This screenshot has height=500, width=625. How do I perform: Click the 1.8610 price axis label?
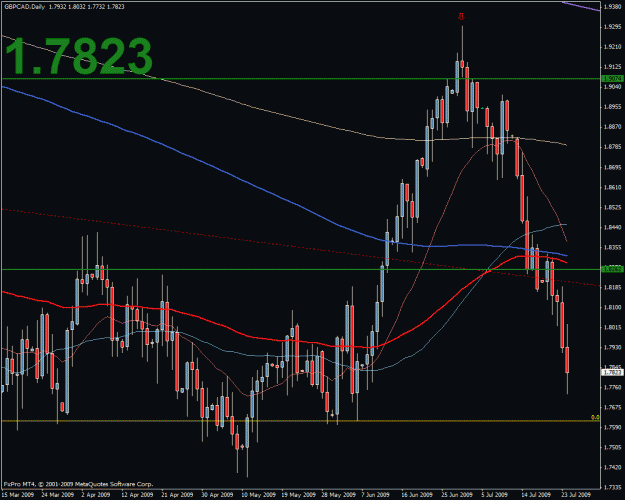[x=613, y=187]
